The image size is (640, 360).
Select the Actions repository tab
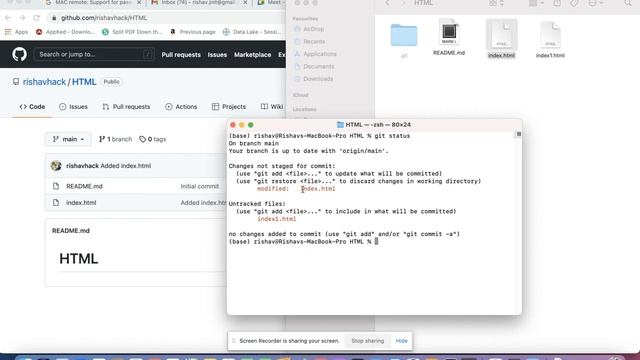click(181, 107)
